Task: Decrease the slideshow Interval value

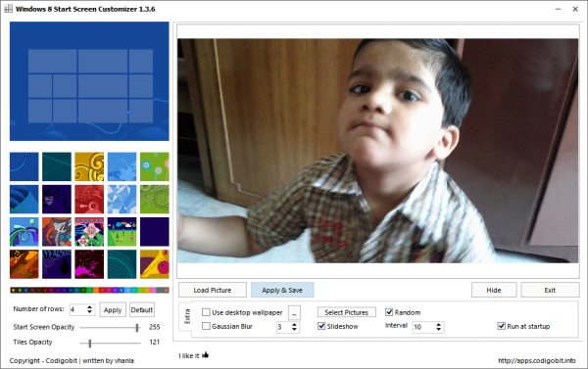Action: (x=438, y=329)
